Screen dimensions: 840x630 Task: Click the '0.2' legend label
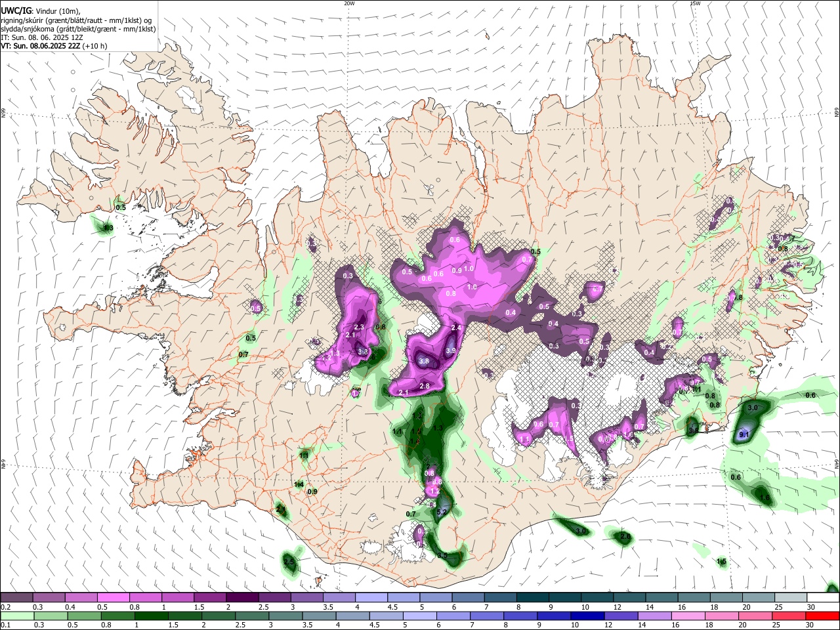tap(5, 607)
